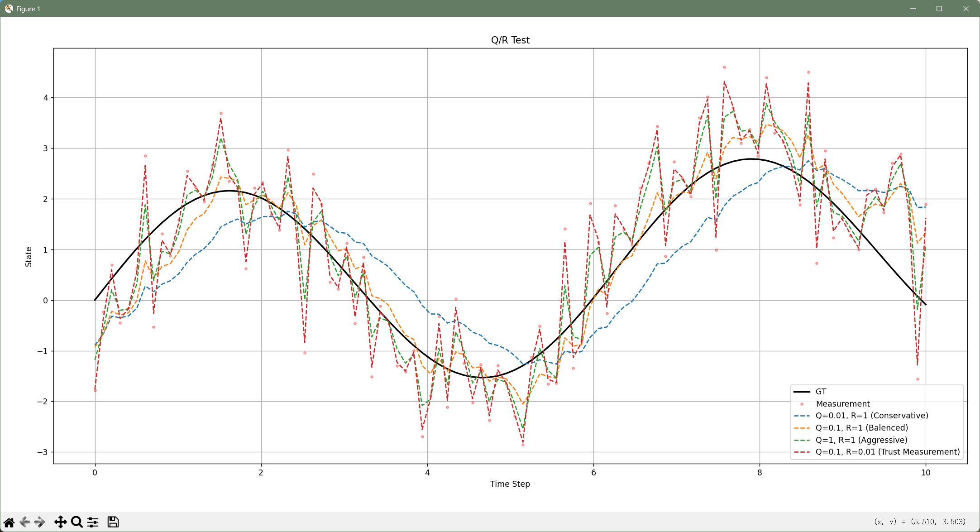This screenshot has height=532, width=980.
Task: Click the matplotlib Figure 1 window icon
Action: [9, 9]
